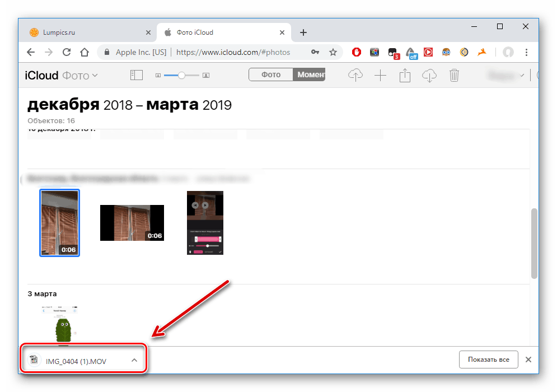Share selected item via share icon
This screenshot has height=392, width=557.
405,75
